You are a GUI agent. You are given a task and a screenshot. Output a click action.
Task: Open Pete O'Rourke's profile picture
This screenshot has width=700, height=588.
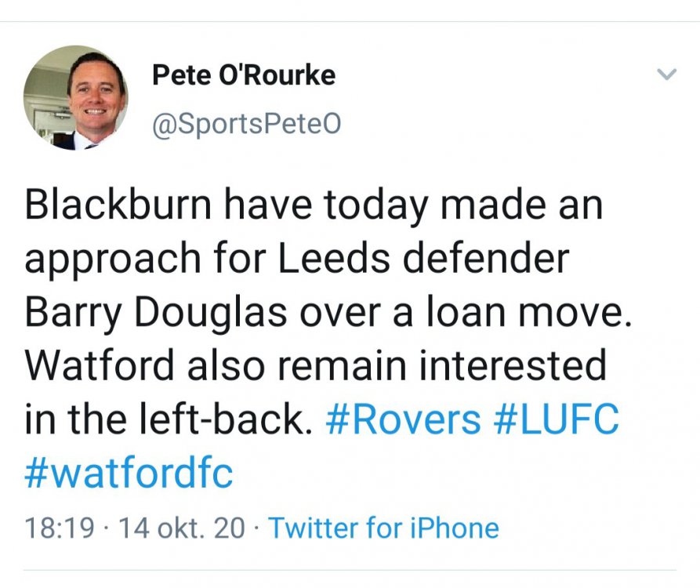pos(76,98)
